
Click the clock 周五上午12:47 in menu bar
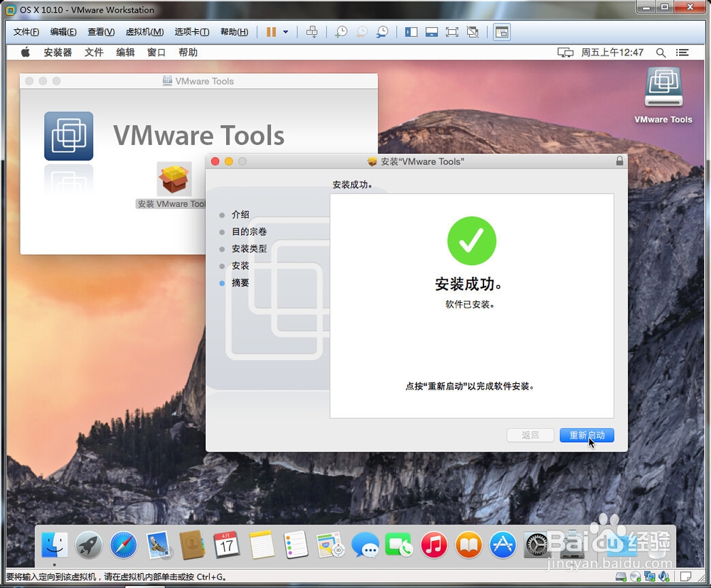pyautogui.click(x=612, y=53)
